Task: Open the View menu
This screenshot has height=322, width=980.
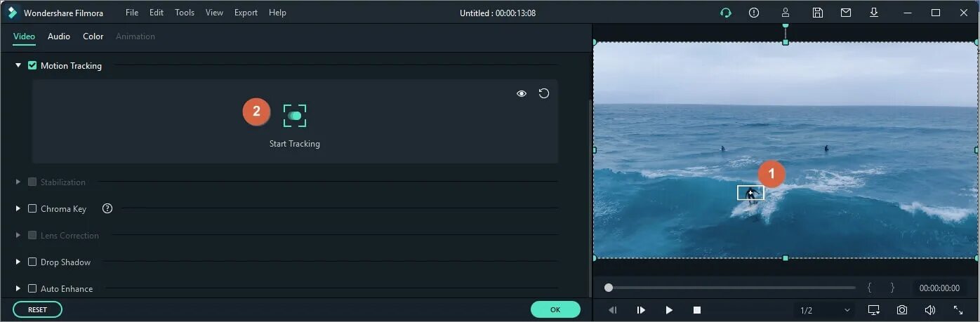Action: pos(214,13)
